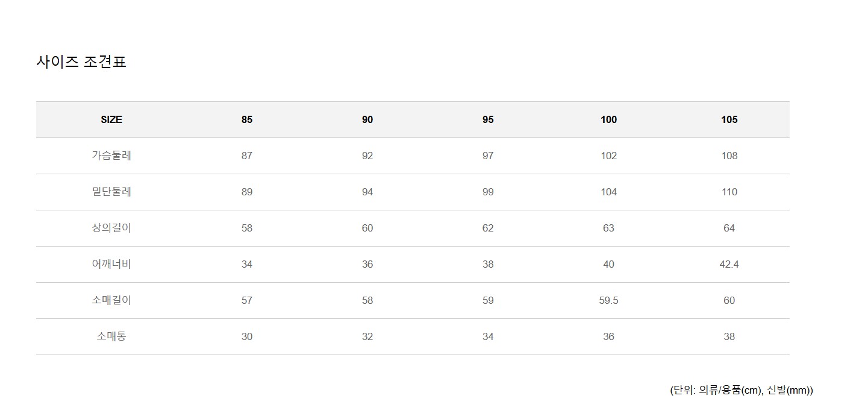Click the 소매길이 row label

pos(111,300)
